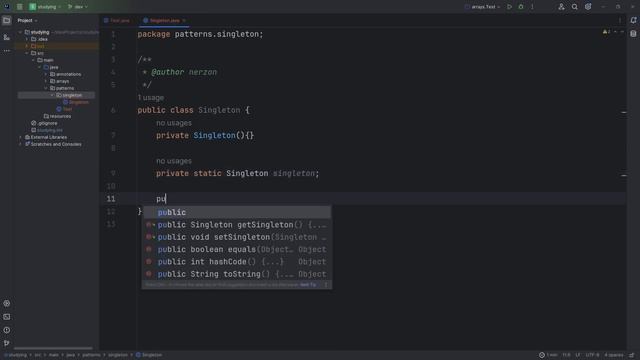
Task: Open LF line separator selector
Action: [x=578, y=355]
